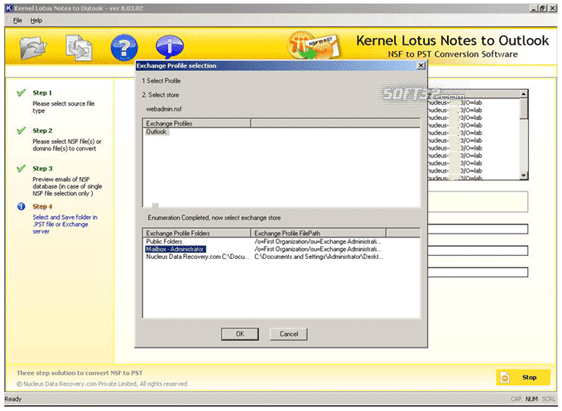Select the Outlook exchange profile
Viewport: 562px width, 411px height.
(156, 132)
